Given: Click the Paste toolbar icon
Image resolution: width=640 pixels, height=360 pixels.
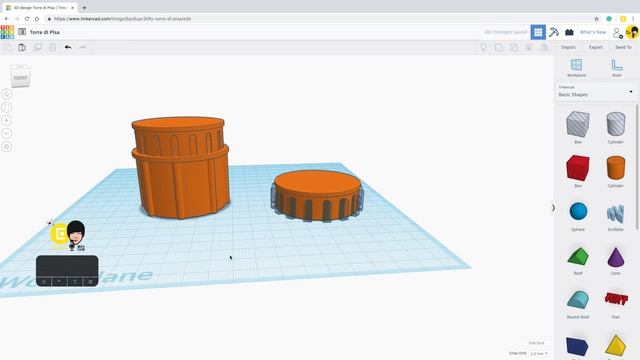Looking at the screenshot, I should coord(22,47).
